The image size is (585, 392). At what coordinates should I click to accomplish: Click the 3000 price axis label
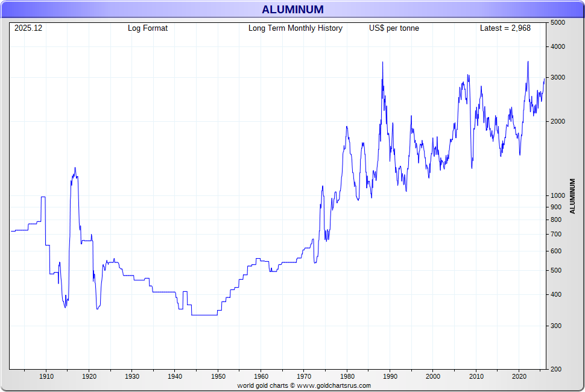pyautogui.click(x=557, y=78)
